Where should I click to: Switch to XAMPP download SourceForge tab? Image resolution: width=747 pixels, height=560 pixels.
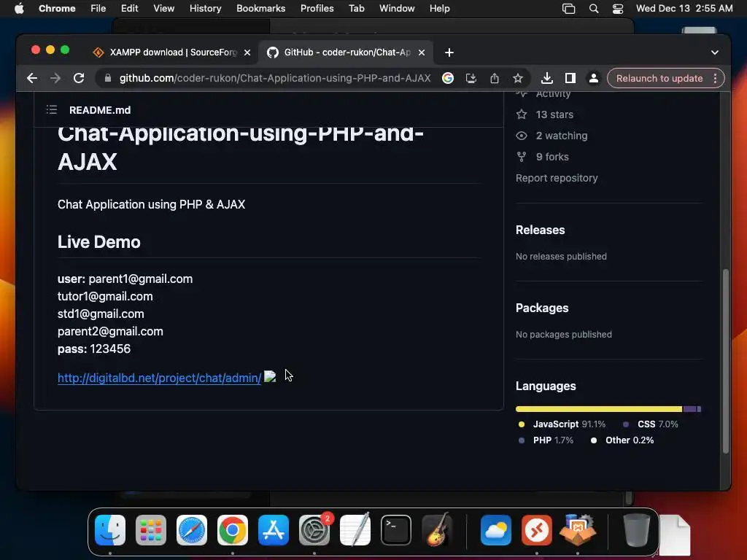pyautogui.click(x=171, y=52)
